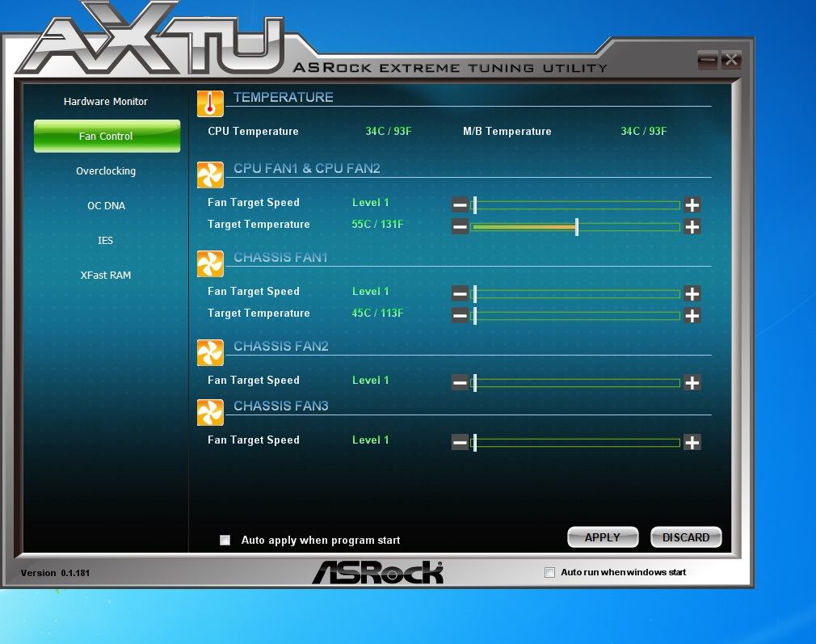Click the CHASSIS FAN1 fan icon
This screenshot has height=644, width=816.
(x=210, y=263)
